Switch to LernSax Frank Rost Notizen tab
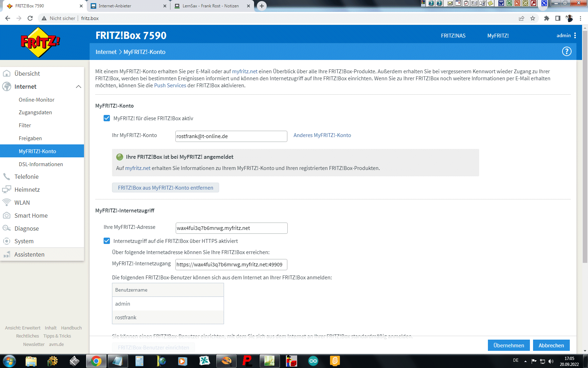 [213, 6]
